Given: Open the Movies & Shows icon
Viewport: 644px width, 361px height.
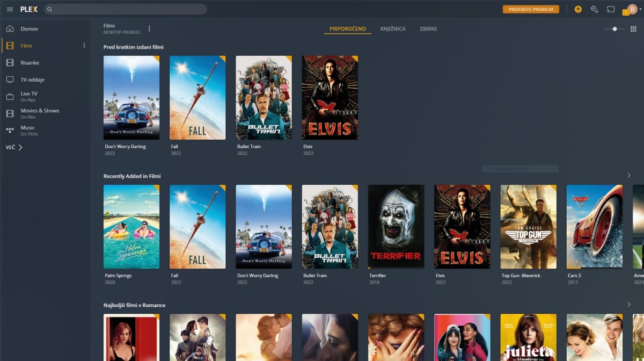Looking at the screenshot, I should pyautogui.click(x=10, y=113).
